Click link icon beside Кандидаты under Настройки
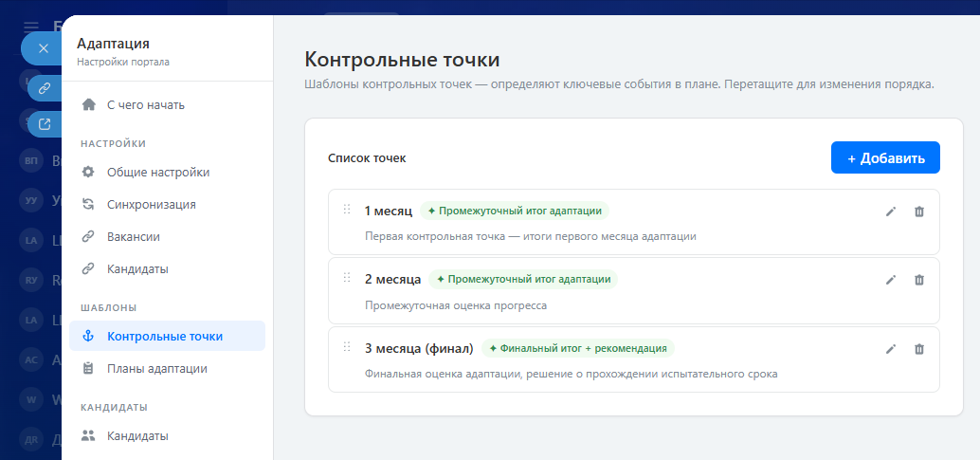 pyautogui.click(x=89, y=269)
